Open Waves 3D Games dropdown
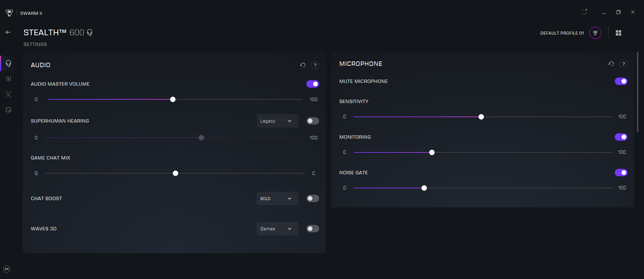The image size is (644, 279). (278, 229)
